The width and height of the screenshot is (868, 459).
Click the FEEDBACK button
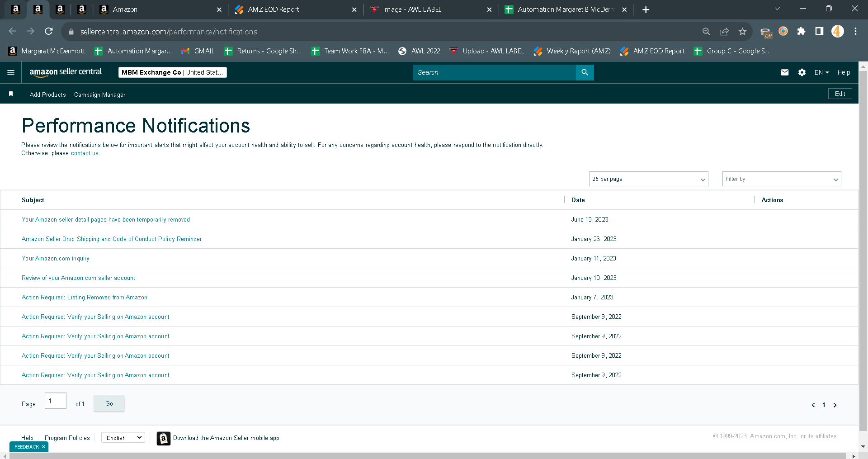click(27, 447)
